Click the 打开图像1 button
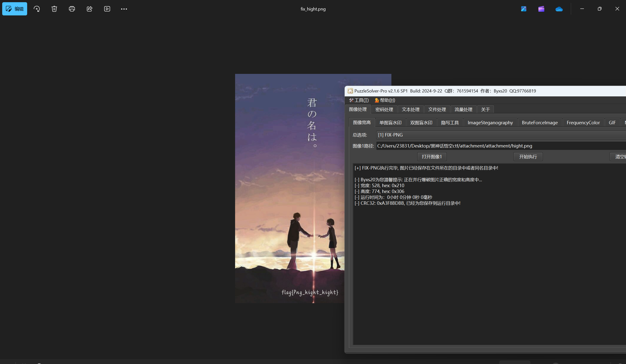 (432, 157)
